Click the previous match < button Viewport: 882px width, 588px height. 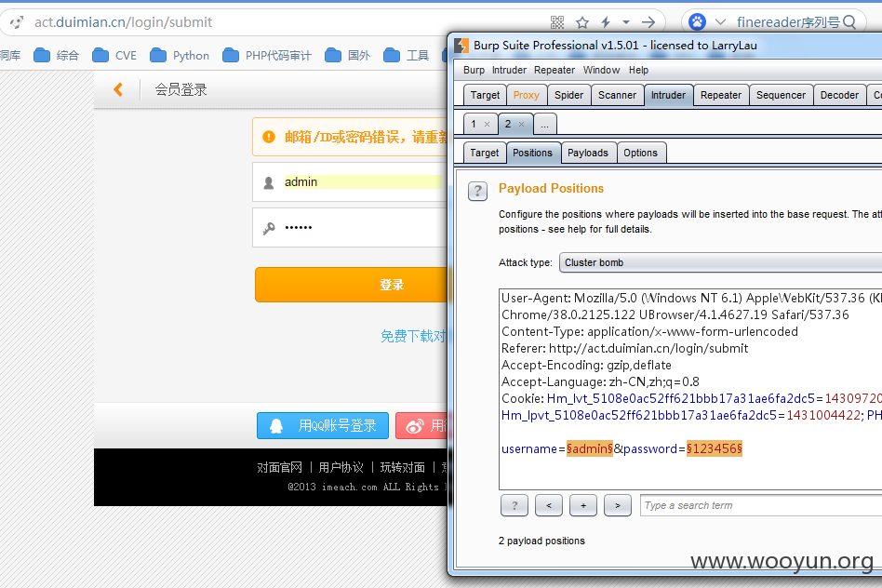pos(549,505)
